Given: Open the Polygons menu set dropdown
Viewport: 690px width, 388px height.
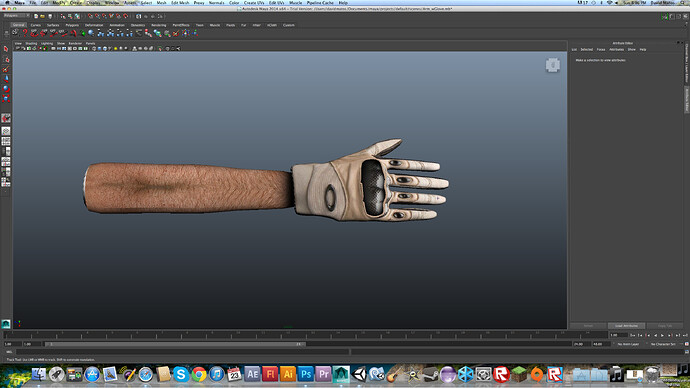Looking at the screenshot, I should tap(16, 16).
